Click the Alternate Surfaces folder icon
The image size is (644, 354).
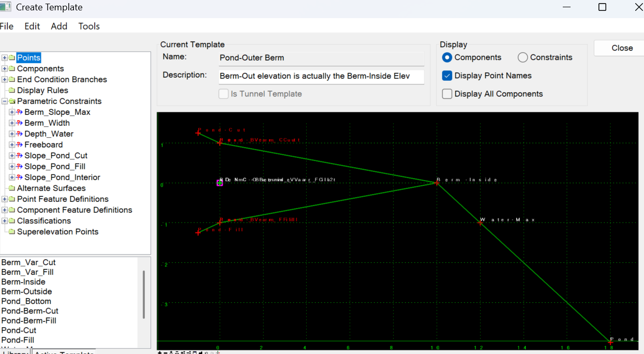[x=12, y=188]
